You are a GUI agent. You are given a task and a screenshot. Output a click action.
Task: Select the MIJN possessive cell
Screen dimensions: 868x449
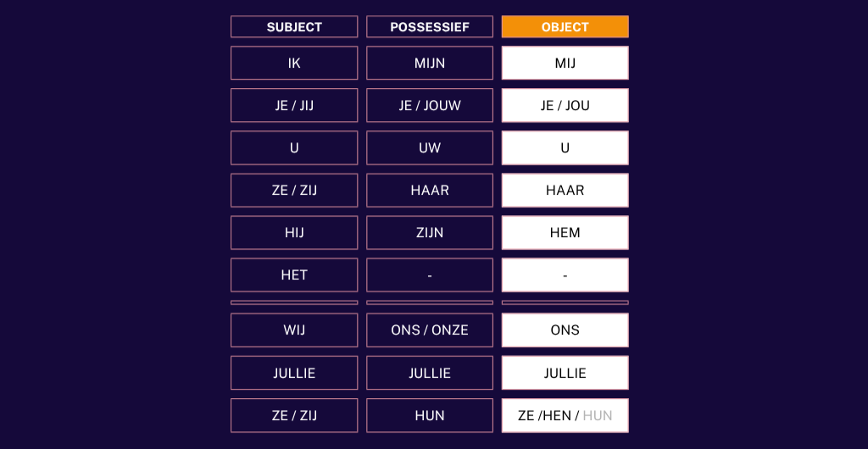[430, 64]
